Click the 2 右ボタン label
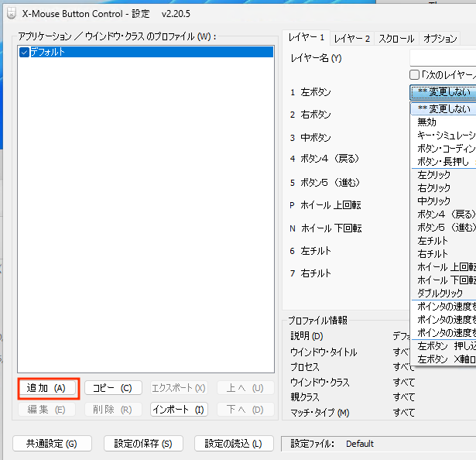 coord(310,115)
